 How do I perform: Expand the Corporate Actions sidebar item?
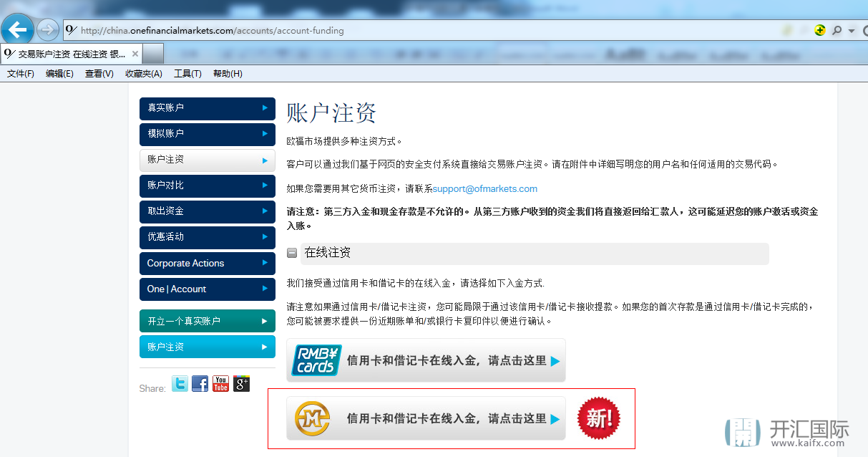pos(207,264)
